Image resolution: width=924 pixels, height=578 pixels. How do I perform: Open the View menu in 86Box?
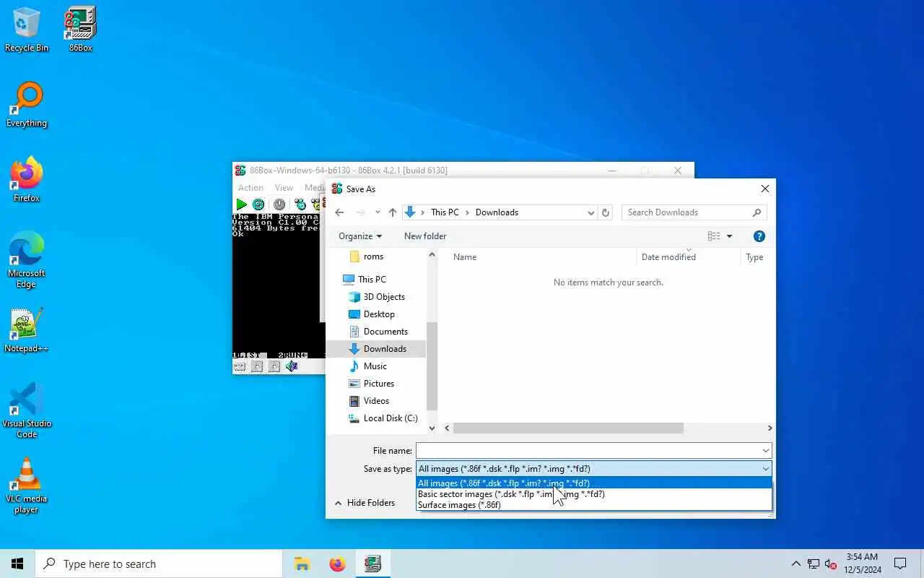284,188
